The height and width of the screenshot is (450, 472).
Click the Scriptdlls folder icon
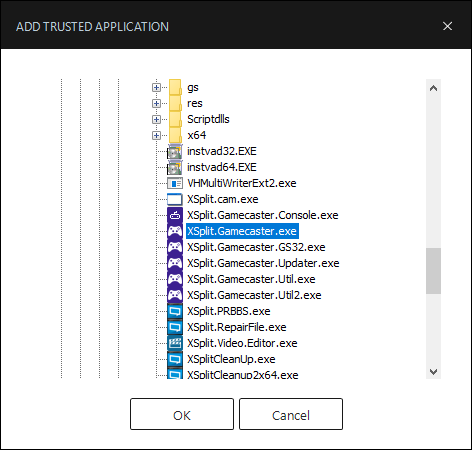(175, 119)
